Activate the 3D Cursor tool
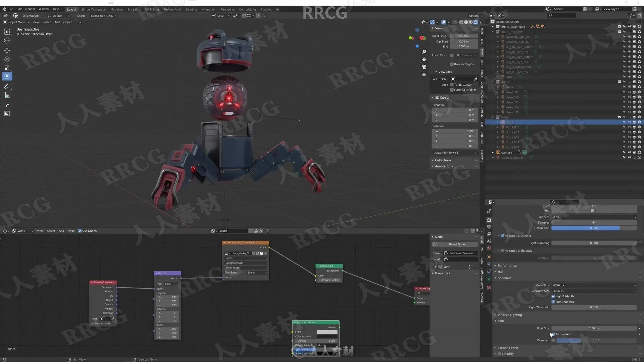 [7, 41]
